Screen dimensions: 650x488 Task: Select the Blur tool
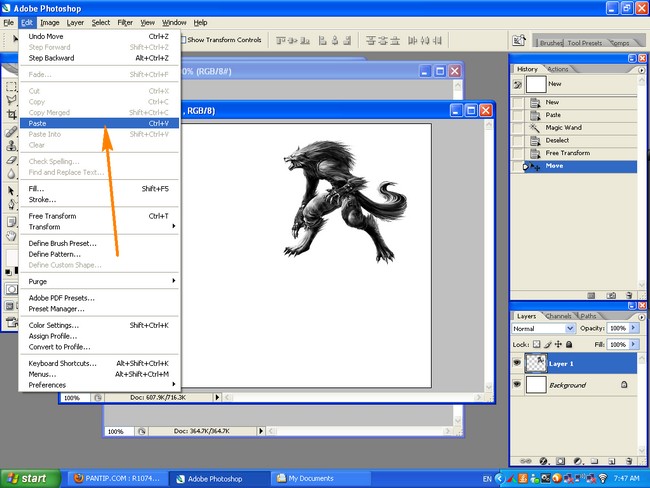coord(11,174)
